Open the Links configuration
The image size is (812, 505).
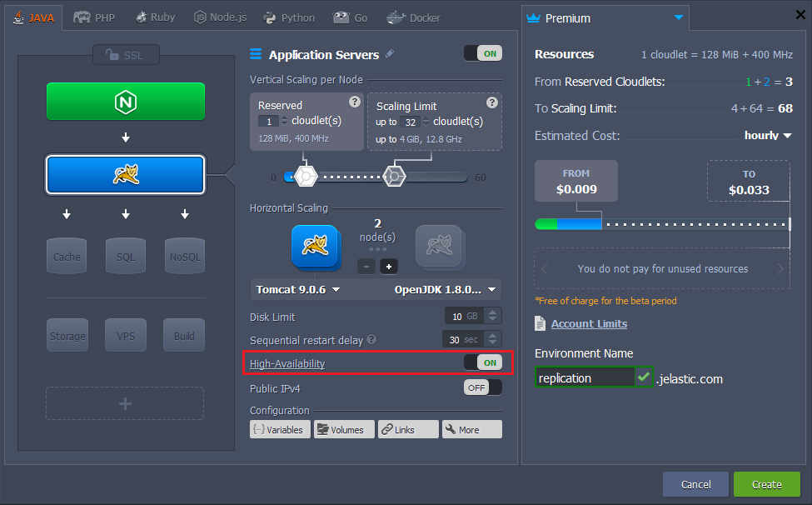tap(409, 429)
